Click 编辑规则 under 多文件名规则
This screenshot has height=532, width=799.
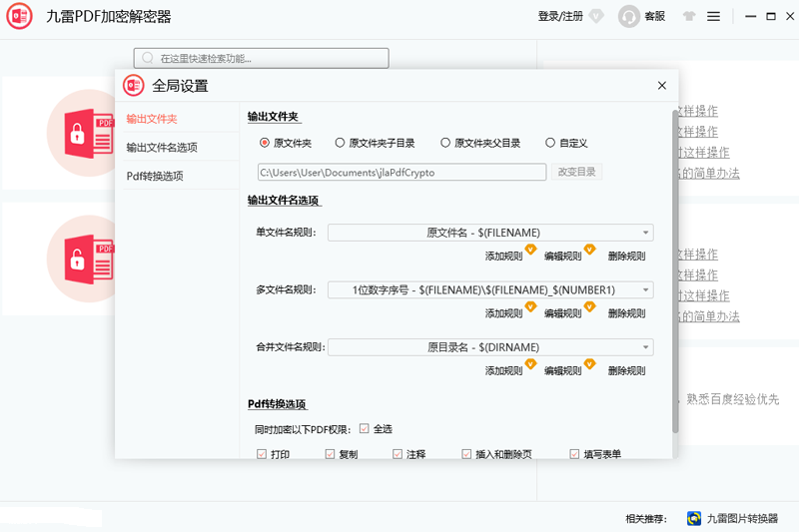click(x=563, y=313)
